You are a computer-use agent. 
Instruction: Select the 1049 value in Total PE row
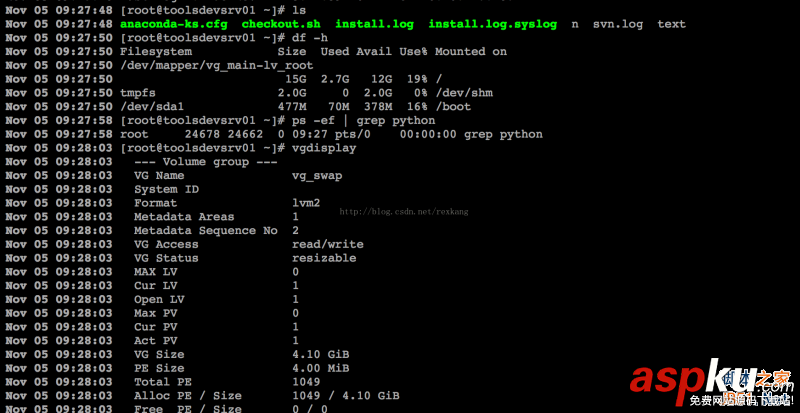coord(306,382)
